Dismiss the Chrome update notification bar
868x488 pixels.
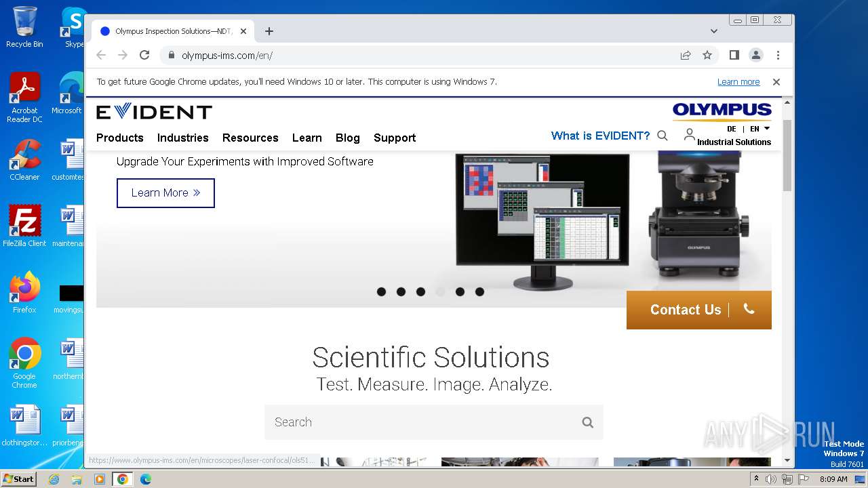(x=776, y=82)
